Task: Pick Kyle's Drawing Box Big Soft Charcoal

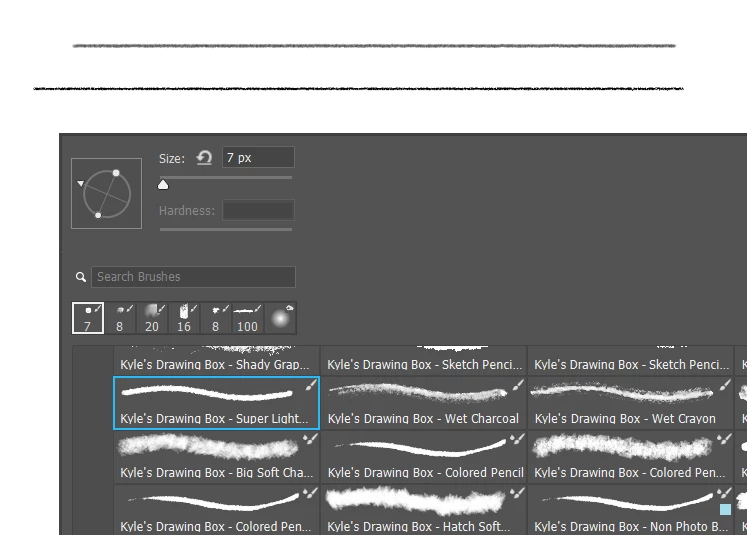Action: coord(216,457)
